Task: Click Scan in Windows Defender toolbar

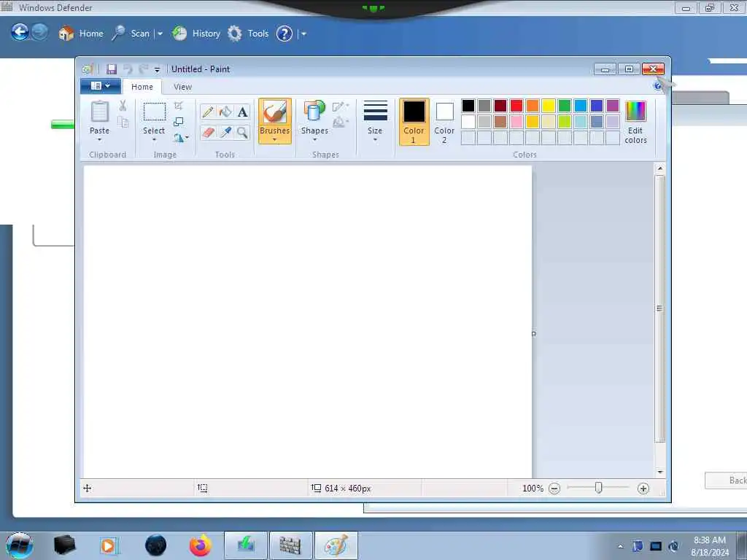Action: [131, 34]
